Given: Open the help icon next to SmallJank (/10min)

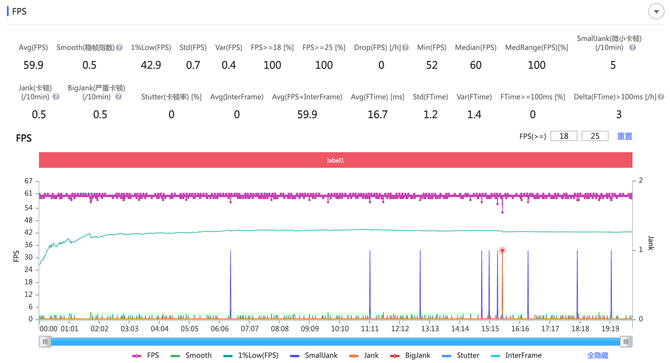Looking at the screenshot, I should click(x=632, y=47).
